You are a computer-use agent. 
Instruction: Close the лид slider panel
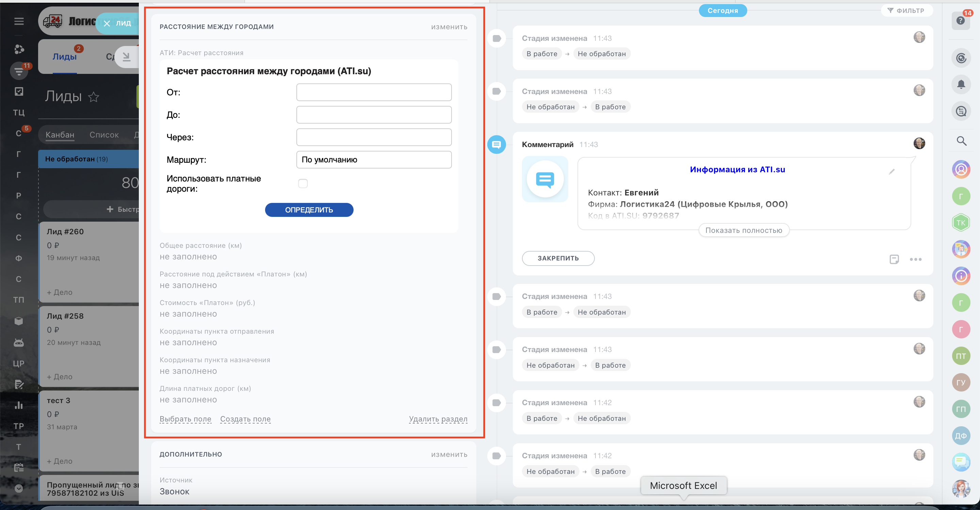point(107,23)
